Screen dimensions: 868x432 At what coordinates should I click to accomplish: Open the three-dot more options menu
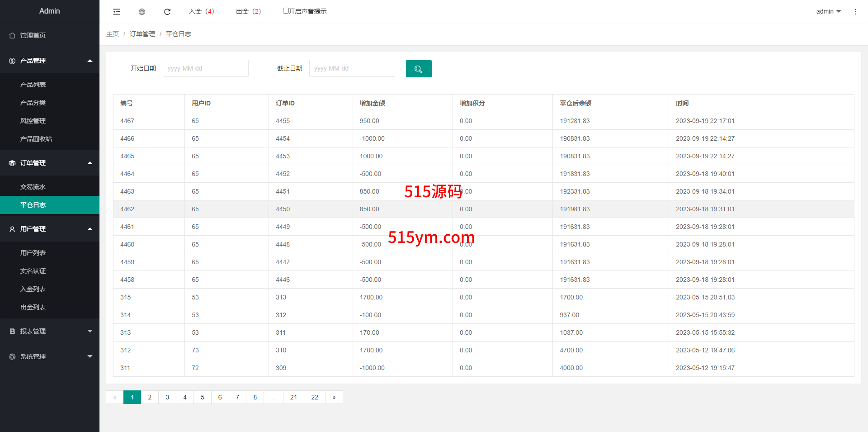(855, 12)
